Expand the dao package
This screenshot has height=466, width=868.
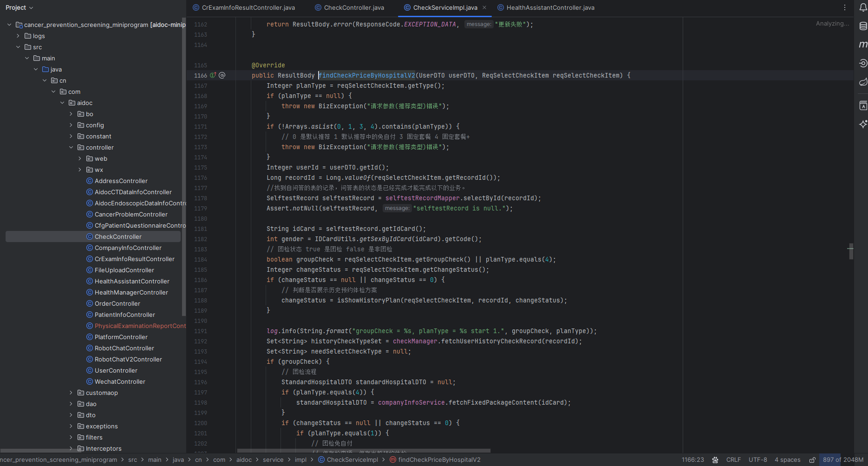pos(71,404)
